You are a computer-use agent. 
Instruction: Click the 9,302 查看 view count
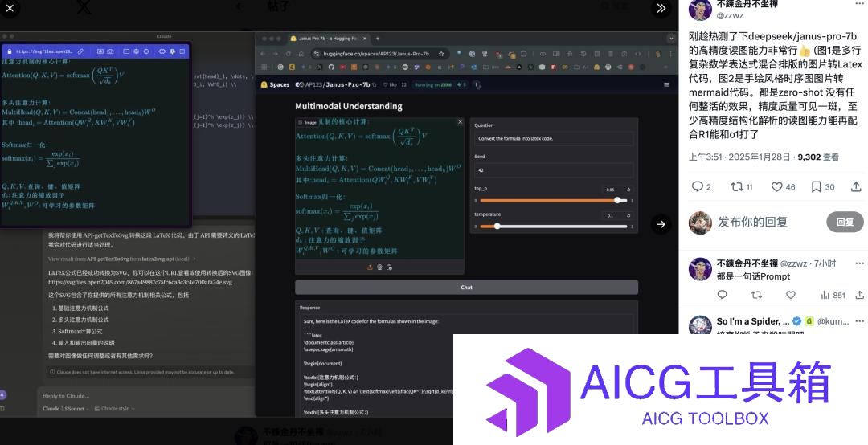pos(818,157)
